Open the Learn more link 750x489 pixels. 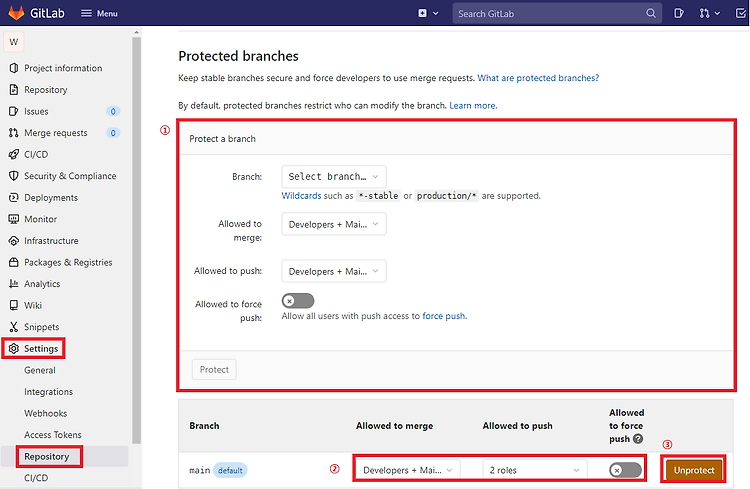pyautogui.click(x=473, y=105)
